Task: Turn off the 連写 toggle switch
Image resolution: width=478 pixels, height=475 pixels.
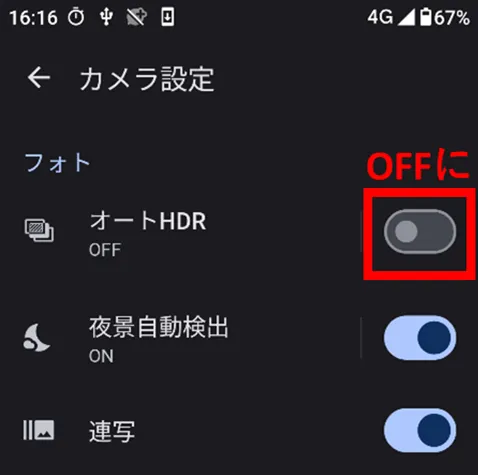Action: click(420, 430)
